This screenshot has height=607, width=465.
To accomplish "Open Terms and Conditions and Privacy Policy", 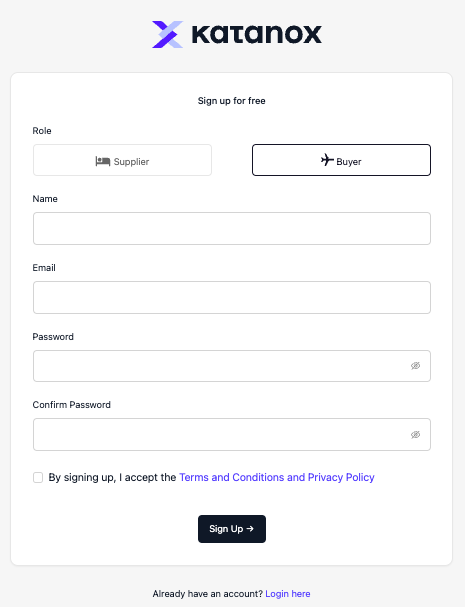I will click(x=277, y=477).
